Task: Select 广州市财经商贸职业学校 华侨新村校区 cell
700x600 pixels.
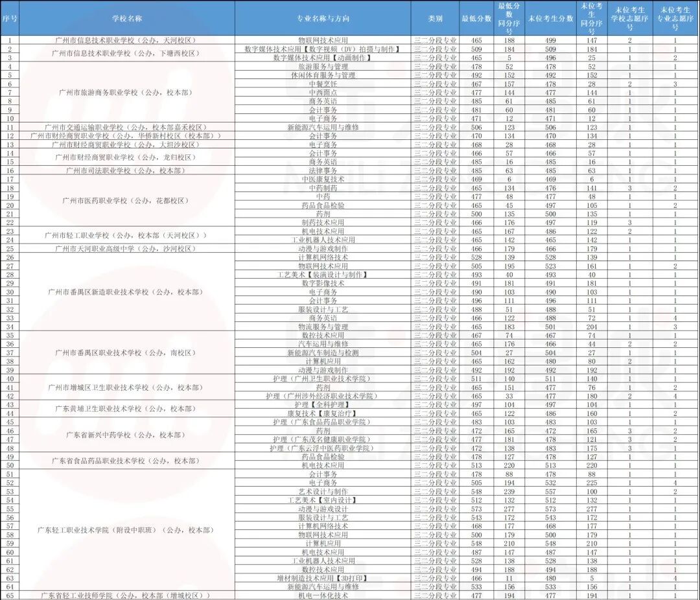Action: coord(127,135)
